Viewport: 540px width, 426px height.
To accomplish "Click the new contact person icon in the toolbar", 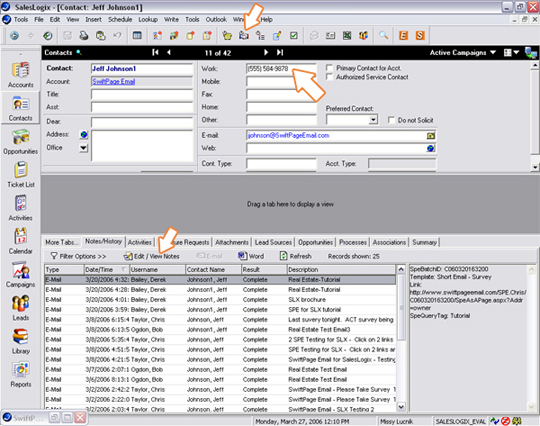I will pos(157,35).
